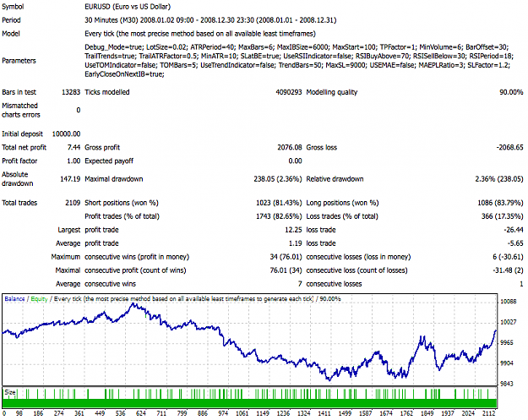The image size is (528, 420).
Task: Click the Period value starting with 30 Minutes (M30)
Action: coord(210,20)
